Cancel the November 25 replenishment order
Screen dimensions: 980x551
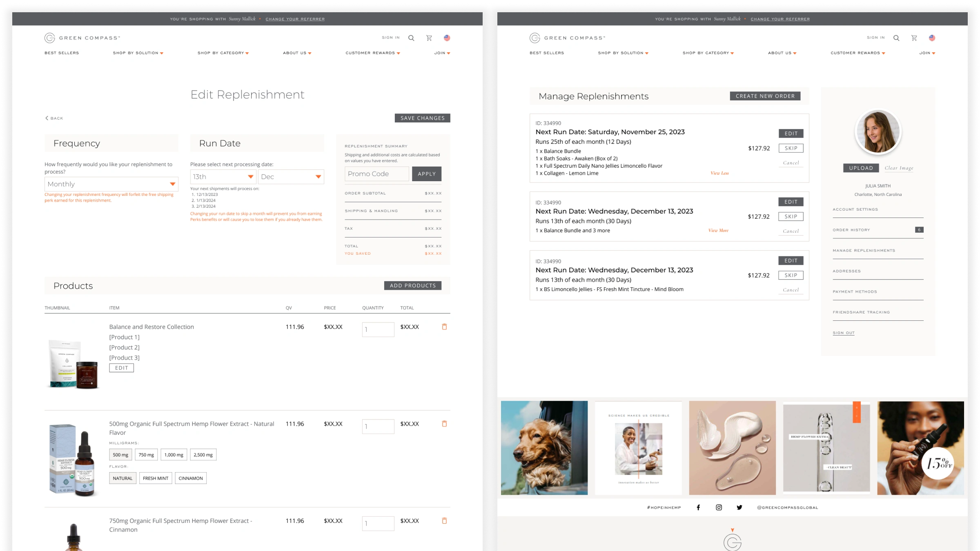791,163
